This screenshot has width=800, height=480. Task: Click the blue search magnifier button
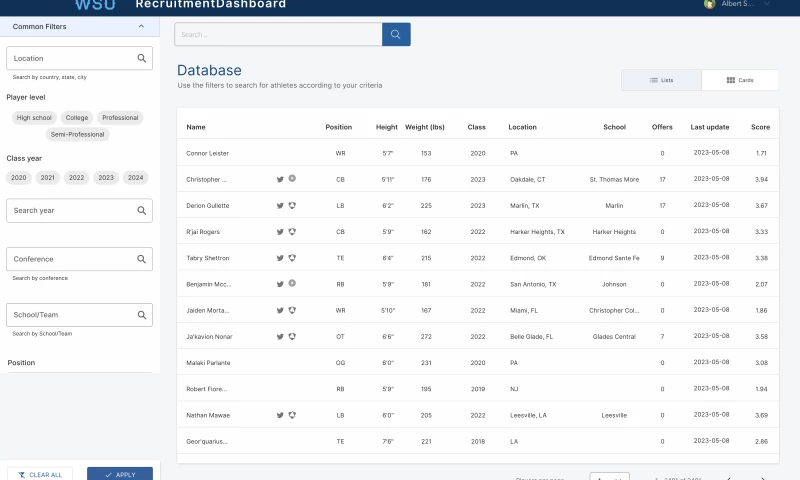396,34
